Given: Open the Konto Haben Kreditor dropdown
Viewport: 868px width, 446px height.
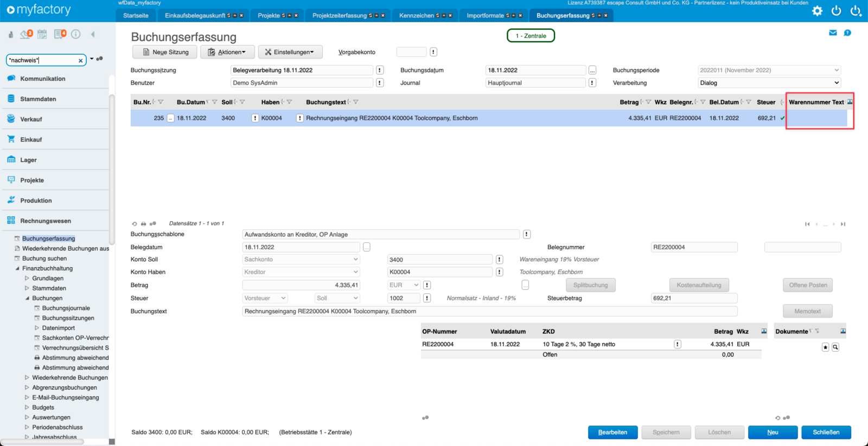Looking at the screenshot, I should click(x=301, y=272).
